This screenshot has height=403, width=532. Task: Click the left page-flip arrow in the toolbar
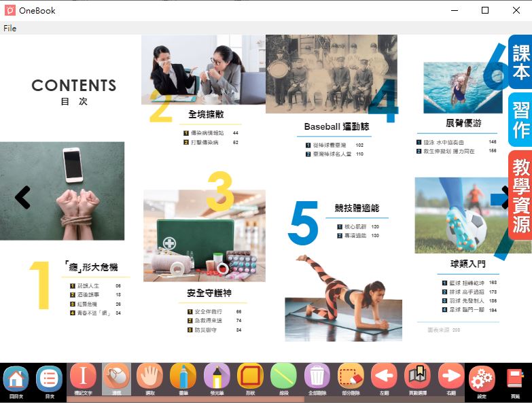click(384, 376)
